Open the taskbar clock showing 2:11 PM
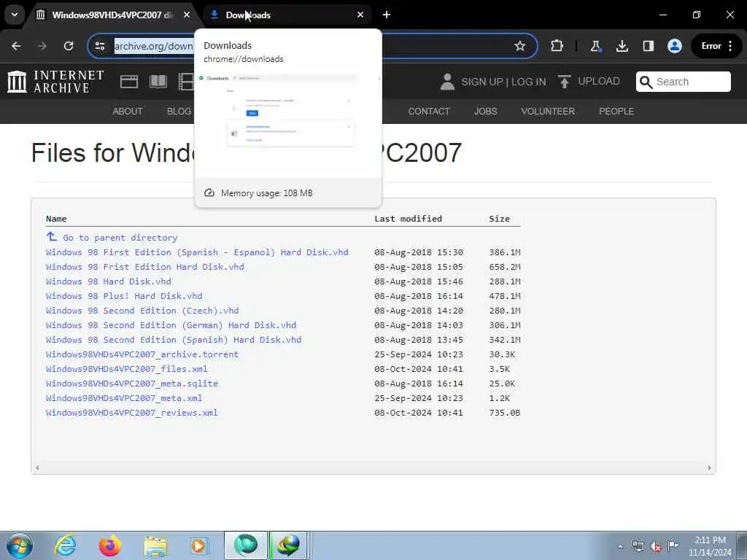The width and height of the screenshot is (747, 560). (x=709, y=546)
